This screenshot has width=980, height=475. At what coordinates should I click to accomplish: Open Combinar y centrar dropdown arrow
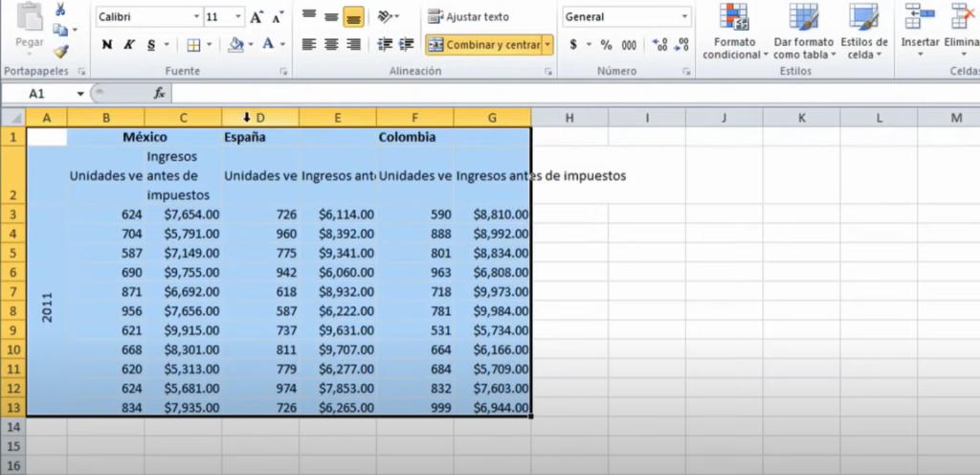coord(548,44)
